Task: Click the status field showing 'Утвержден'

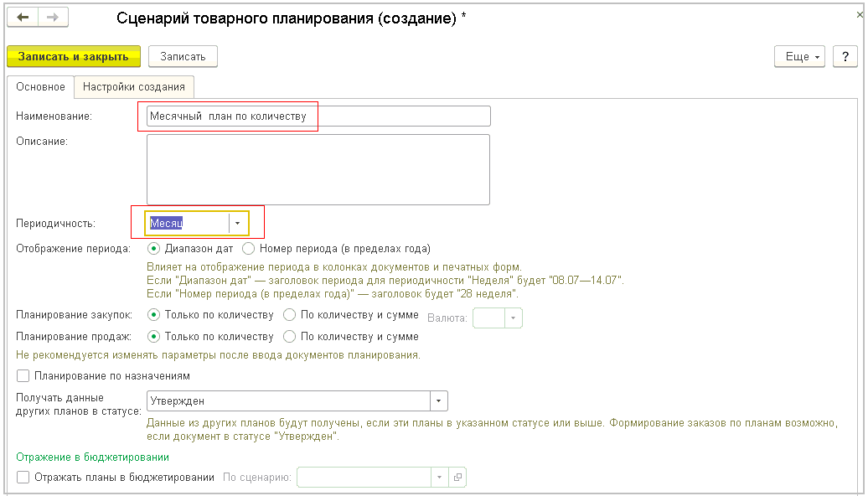Action: pyautogui.click(x=288, y=400)
